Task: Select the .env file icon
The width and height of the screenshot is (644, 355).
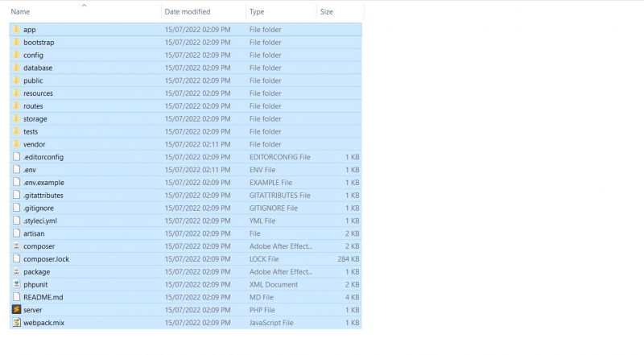Action: pyautogui.click(x=16, y=170)
